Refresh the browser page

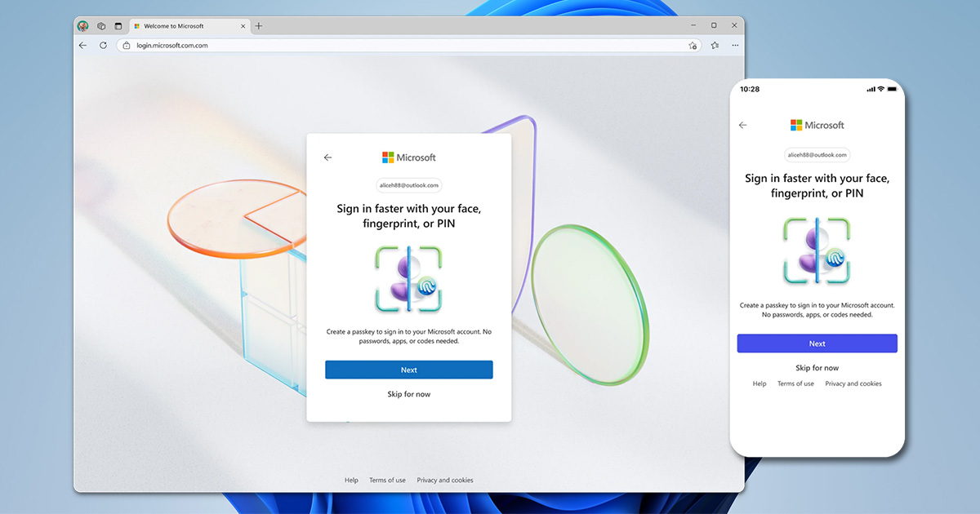click(103, 46)
